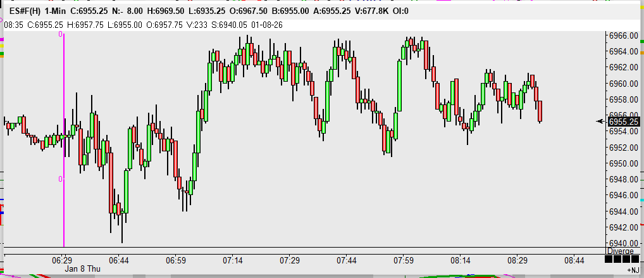644x278 pixels.
Task: Select the Jan 8 Thu date label
Action: pos(82,269)
